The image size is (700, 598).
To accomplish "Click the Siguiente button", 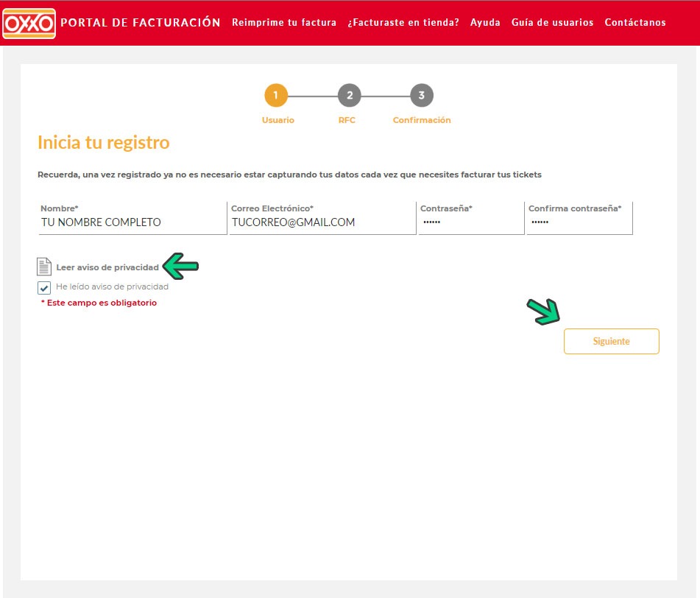I will click(x=611, y=341).
